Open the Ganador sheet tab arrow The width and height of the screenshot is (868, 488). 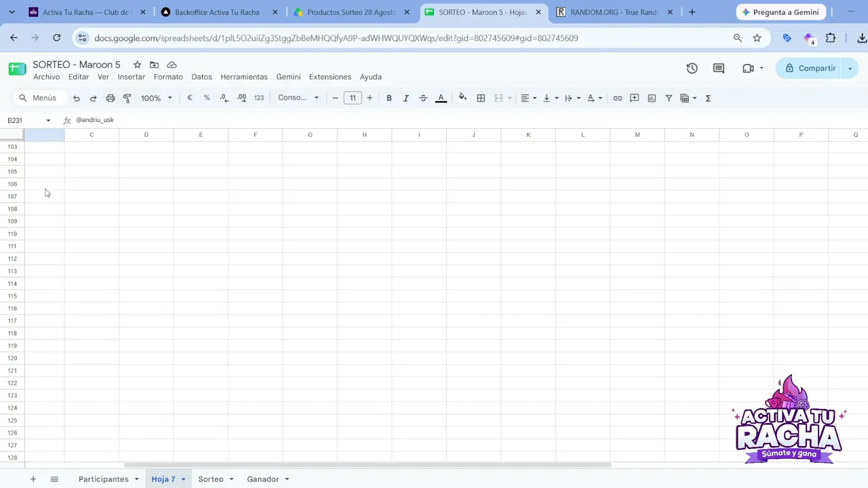coord(287,479)
